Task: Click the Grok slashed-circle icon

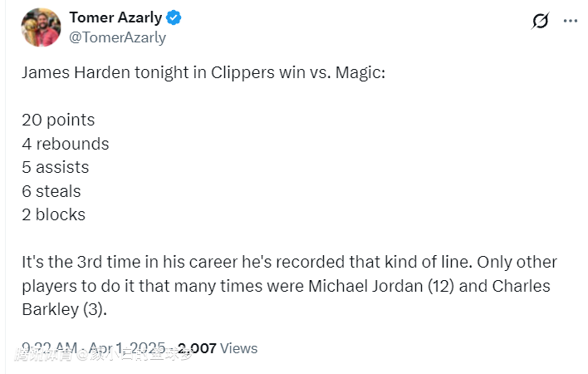Action: [541, 21]
